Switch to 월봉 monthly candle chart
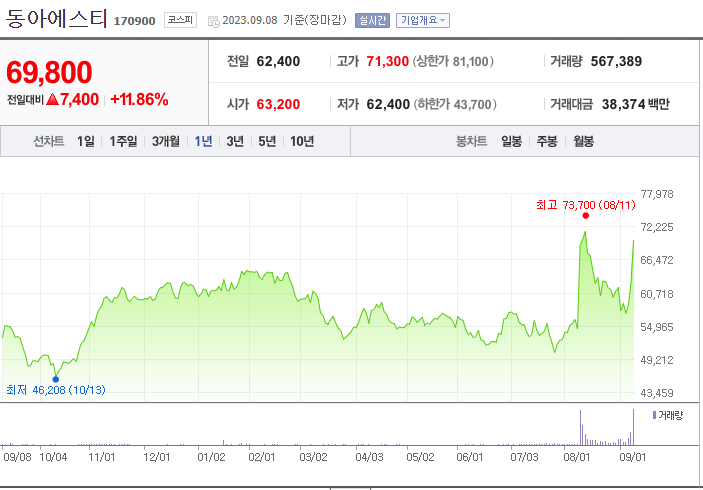 (x=583, y=141)
